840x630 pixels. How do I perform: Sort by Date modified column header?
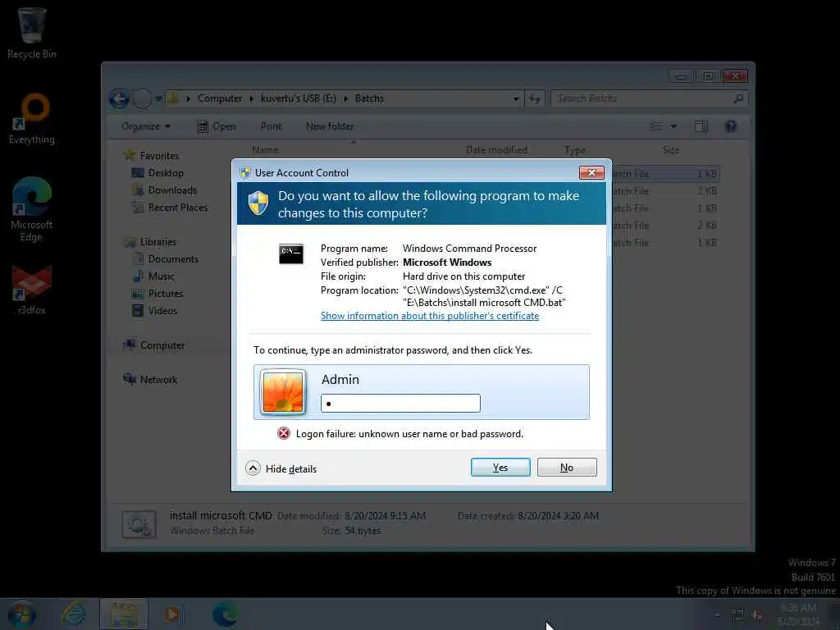(496, 150)
